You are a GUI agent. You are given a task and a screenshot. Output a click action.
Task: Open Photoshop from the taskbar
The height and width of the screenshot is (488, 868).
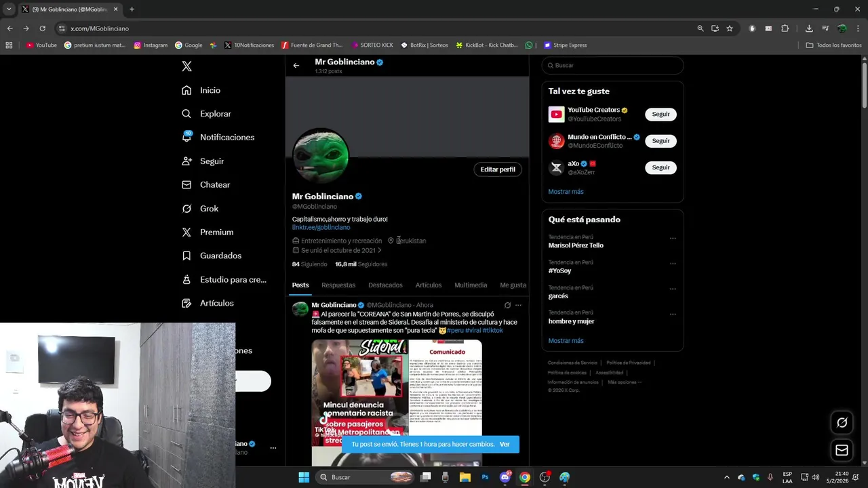click(x=485, y=477)
